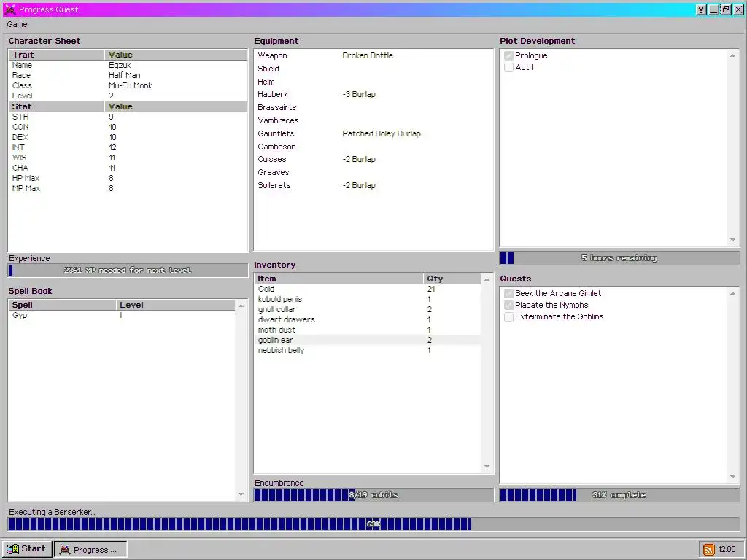Screen dimensions: 747x560
Task: Click the system tray clock 12:00
Action: coord(727,550)
